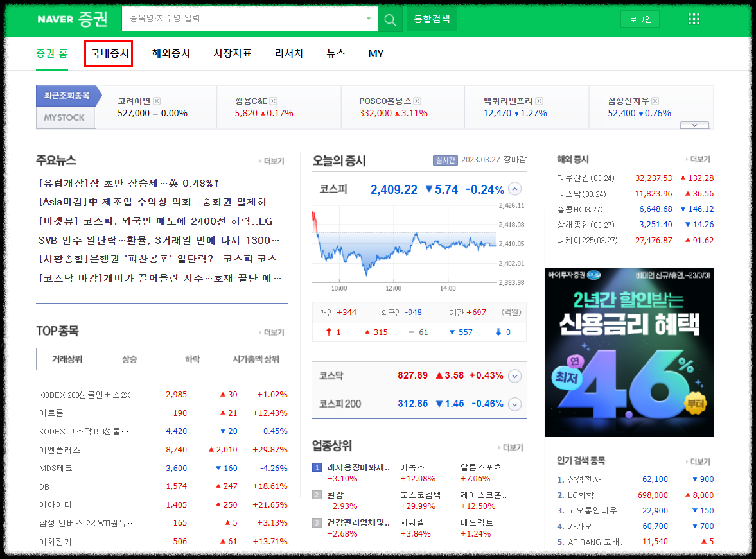Open the SVB 인수 news headline
This screenshot has height=559, width=756.
tap(159, 240)
